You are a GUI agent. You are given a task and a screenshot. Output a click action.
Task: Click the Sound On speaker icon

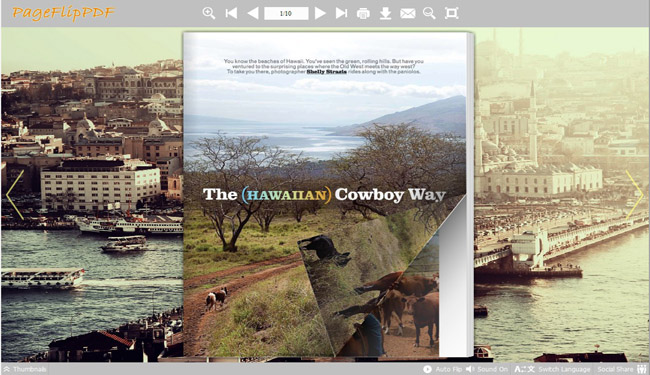point(470,369)
